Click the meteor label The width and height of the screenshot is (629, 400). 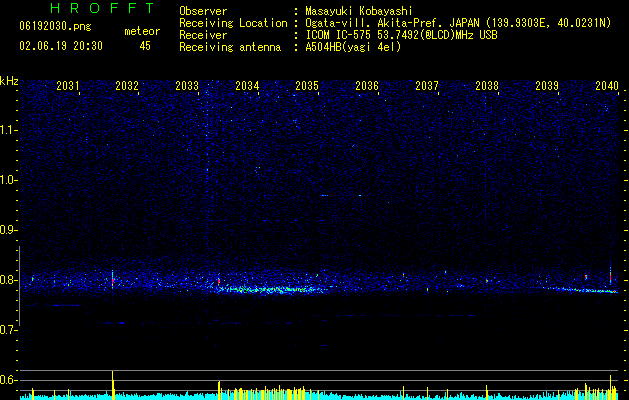pos(142,31)
